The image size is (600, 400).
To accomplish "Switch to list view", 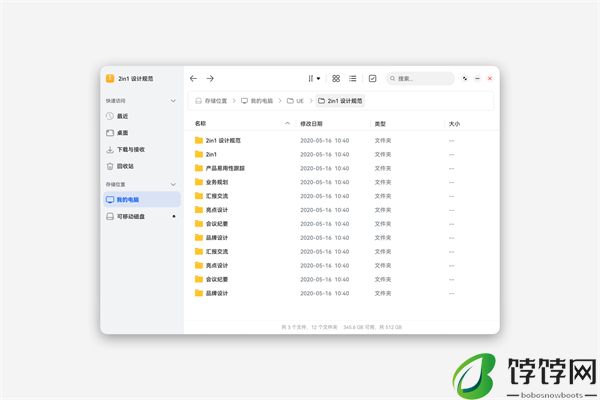I will point(353,78).
